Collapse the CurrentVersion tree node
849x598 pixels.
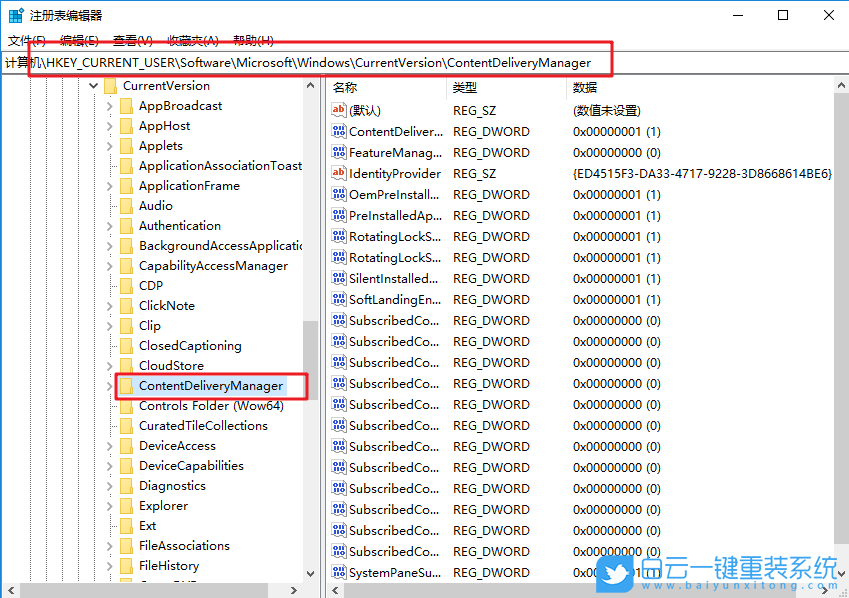[x=93, y=85]
